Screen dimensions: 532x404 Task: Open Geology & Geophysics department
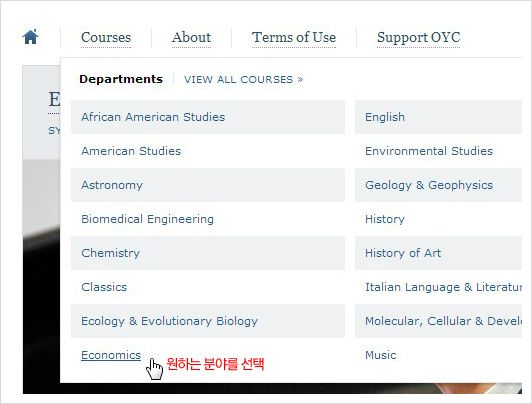[x=438, y=185]
